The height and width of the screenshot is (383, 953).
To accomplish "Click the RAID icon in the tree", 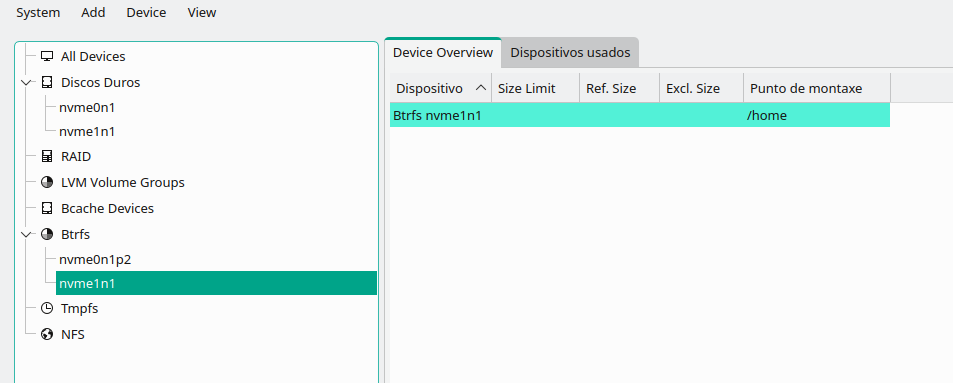I will pos(47,157).
